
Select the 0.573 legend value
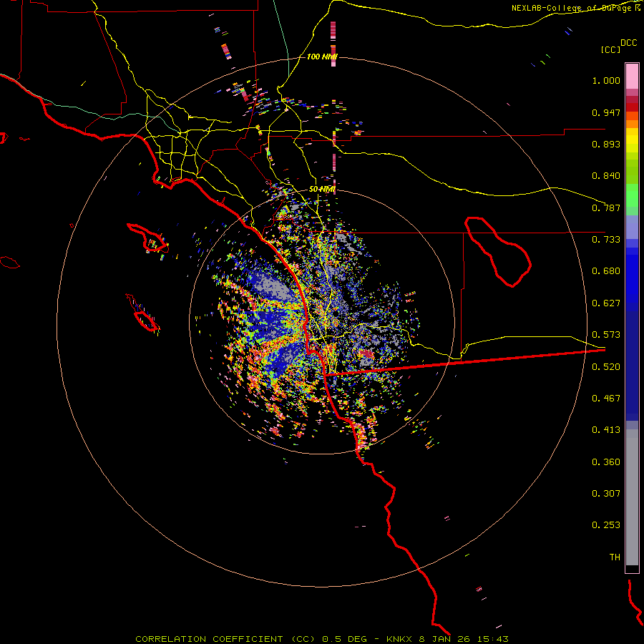coord(606,335)
